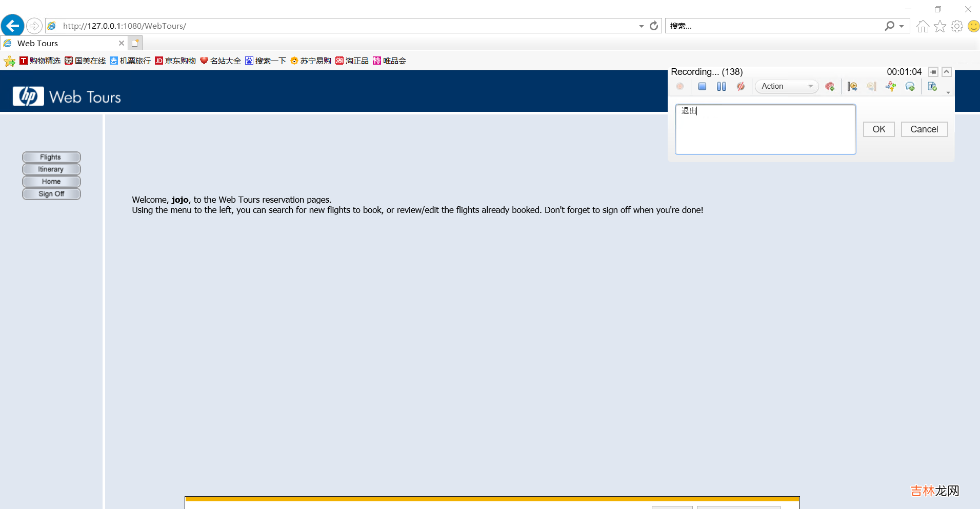Screen dimensions: 980x509
Task: Open the search provider dropdown arrow
Action: point(902,26)
